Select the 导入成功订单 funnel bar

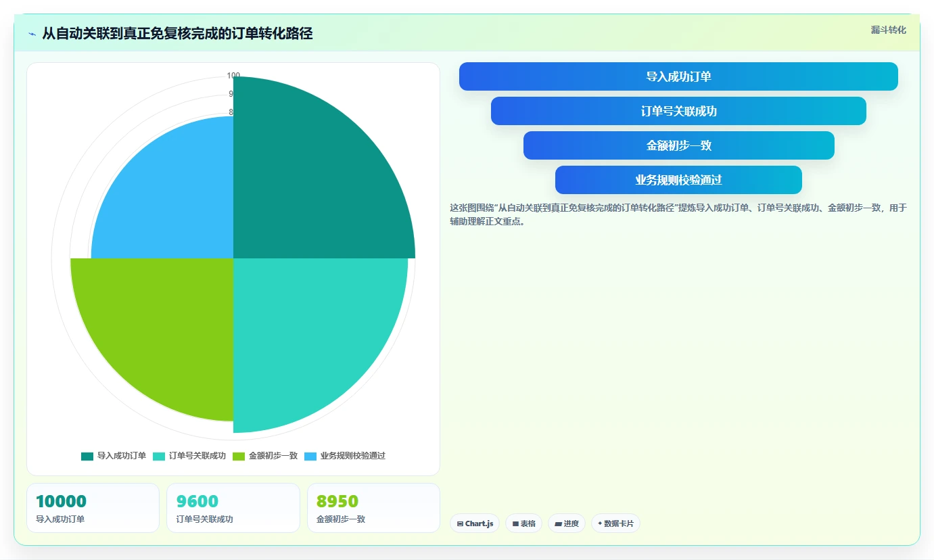pyautogui.click(x=678, y=76)
